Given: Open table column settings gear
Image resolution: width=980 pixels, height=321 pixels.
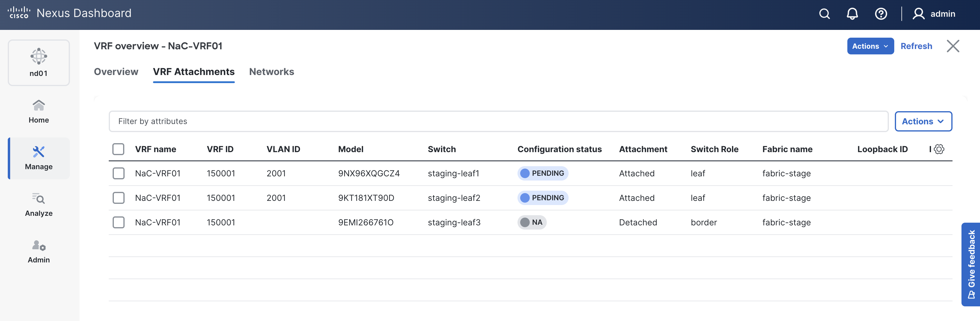Looking at the screenshot, I should [939, 149].
